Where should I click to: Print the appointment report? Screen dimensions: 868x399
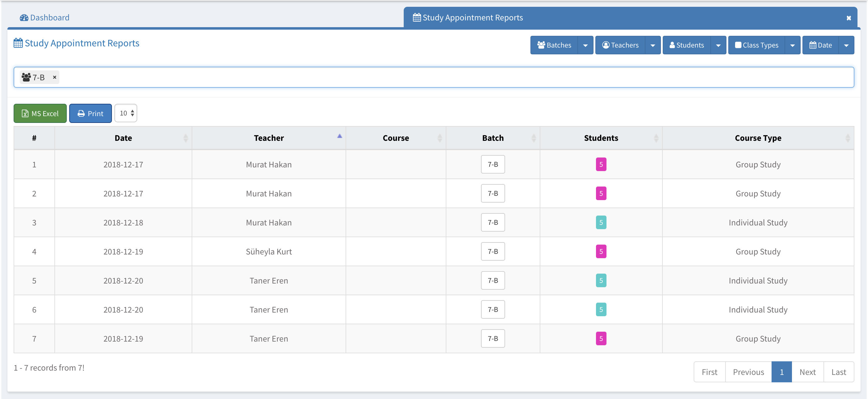tap(90, 113)
